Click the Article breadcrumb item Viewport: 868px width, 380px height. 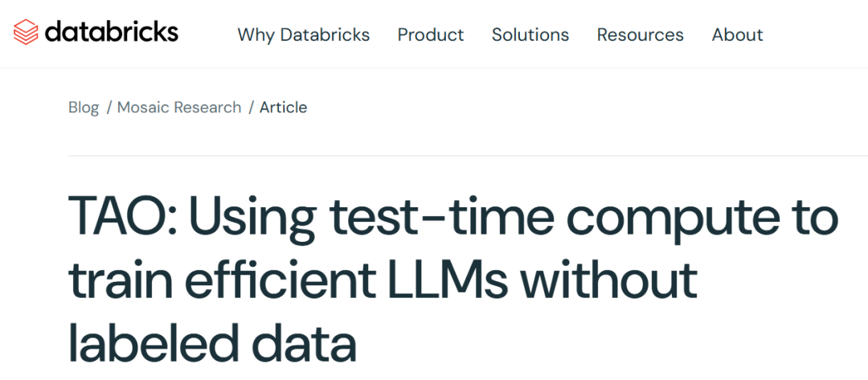(283, 108)
